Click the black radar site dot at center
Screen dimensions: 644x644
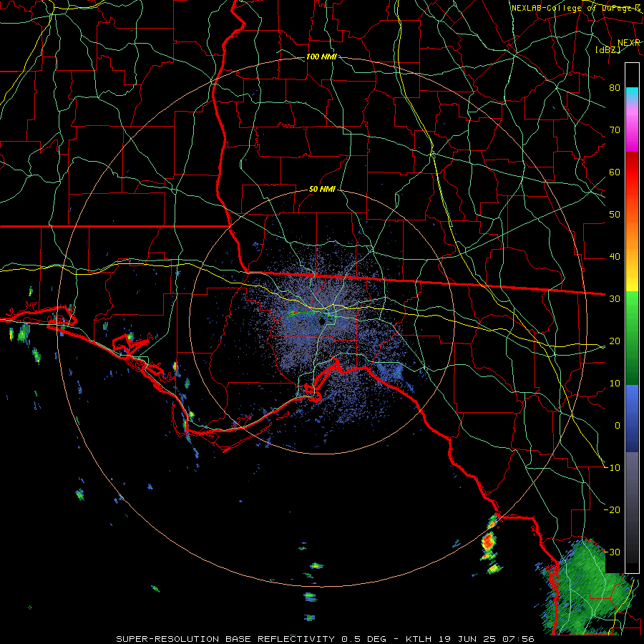pyautogui.click(x=323, y=321)
